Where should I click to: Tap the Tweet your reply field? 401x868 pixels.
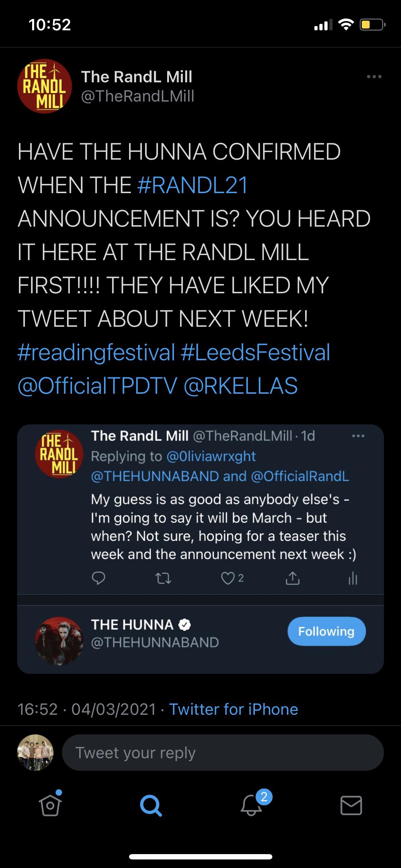pyautogui.click(x=221, y=753)
